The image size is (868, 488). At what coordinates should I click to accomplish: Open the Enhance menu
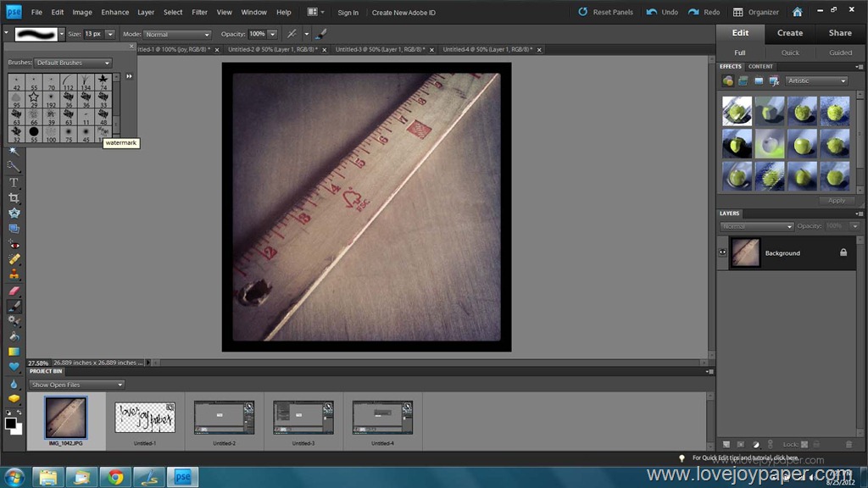[x=114, y=12]
